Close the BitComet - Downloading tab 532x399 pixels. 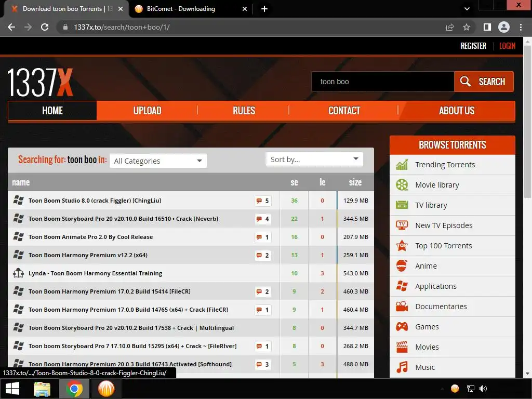pos(245,9)
